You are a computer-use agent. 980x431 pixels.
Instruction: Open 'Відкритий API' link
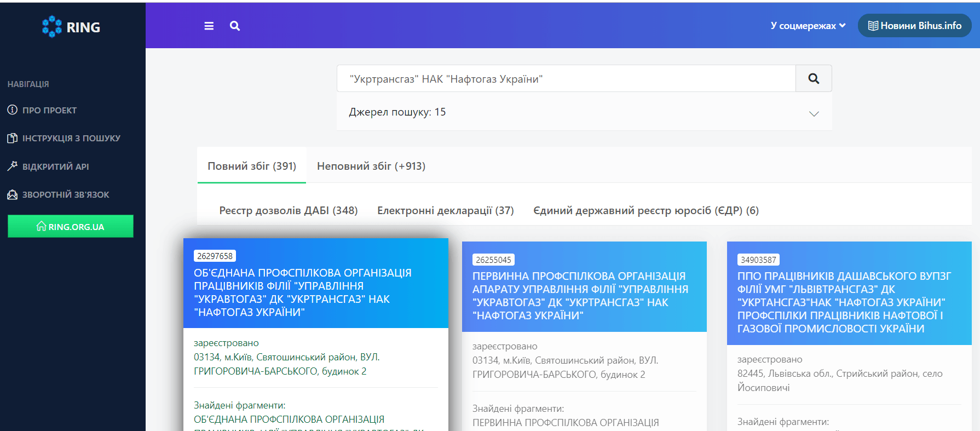click(55, 166)
